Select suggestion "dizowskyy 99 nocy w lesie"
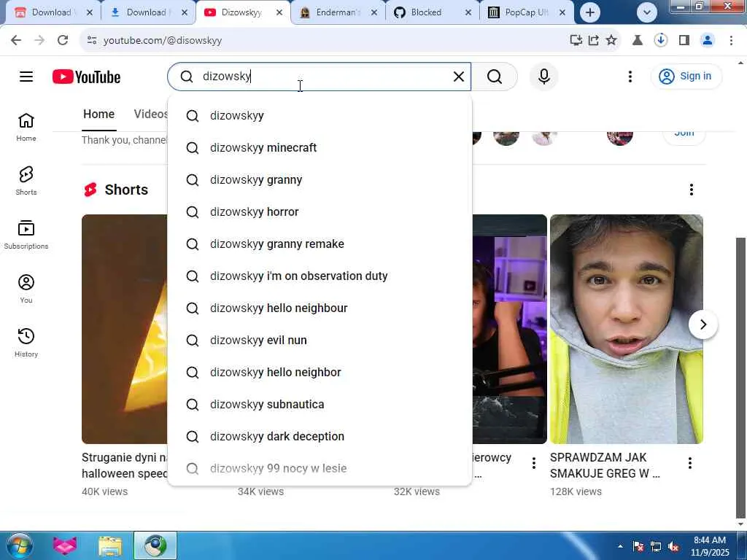This screenshot has width=747, height=560. [320, 468]
